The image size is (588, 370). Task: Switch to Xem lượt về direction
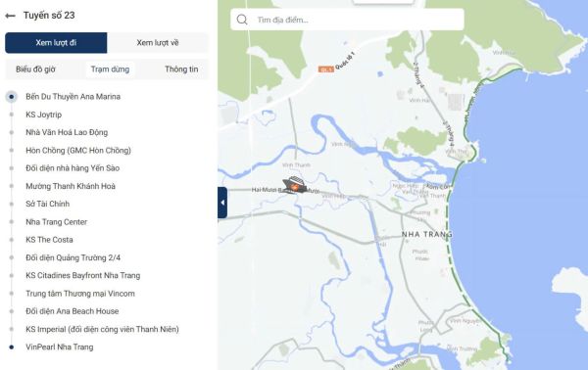click(x=158, y=43)
